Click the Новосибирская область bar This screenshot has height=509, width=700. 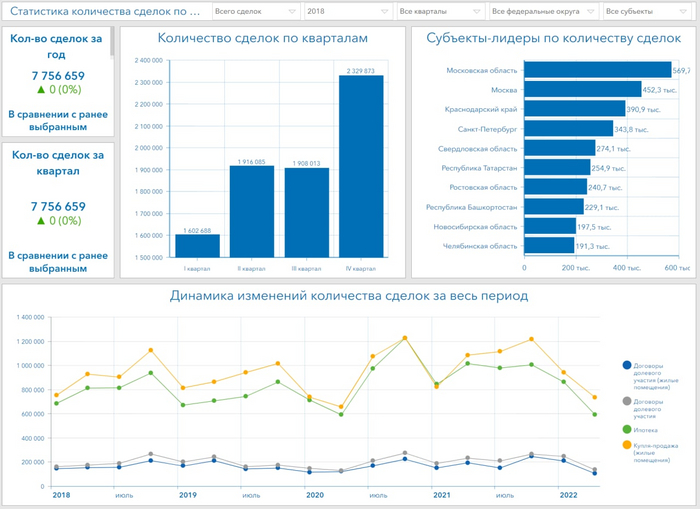click(x=550, y=226)
